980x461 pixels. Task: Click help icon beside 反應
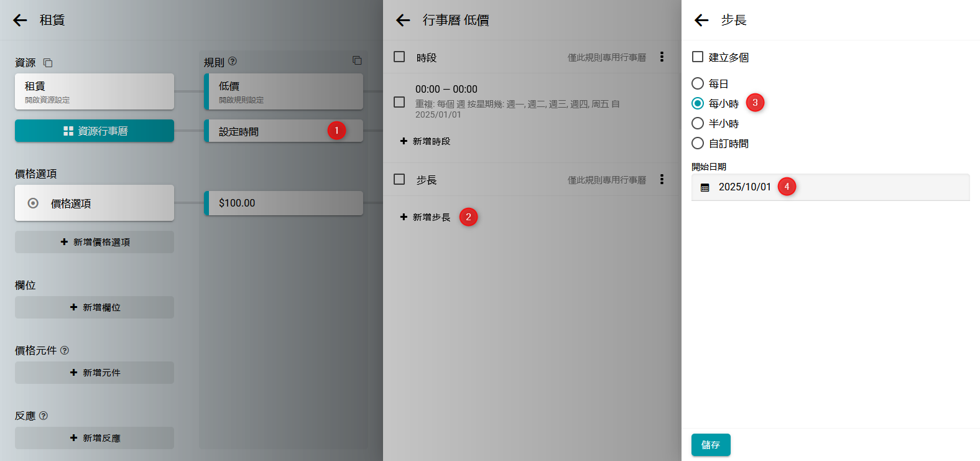click(x=44, y=416)
